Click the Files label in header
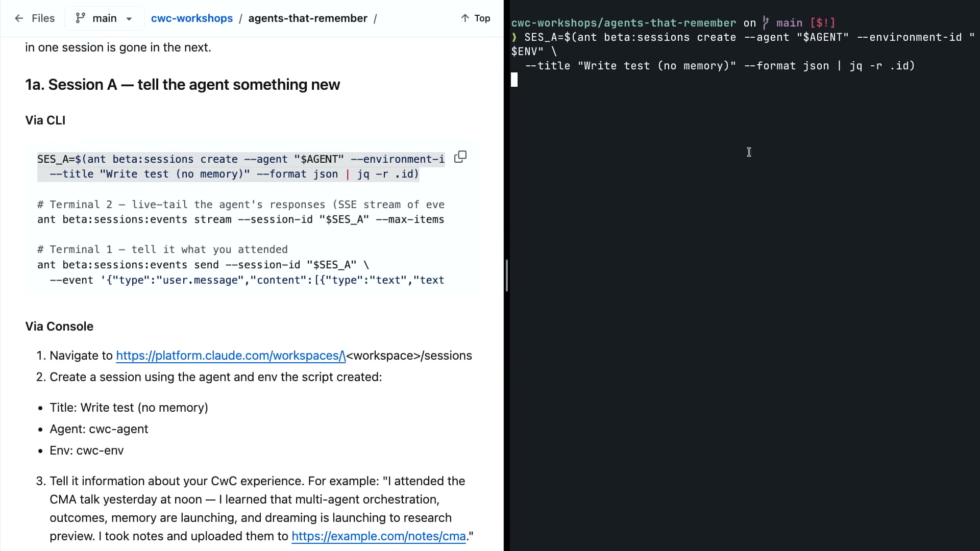 tap(43, 18)
